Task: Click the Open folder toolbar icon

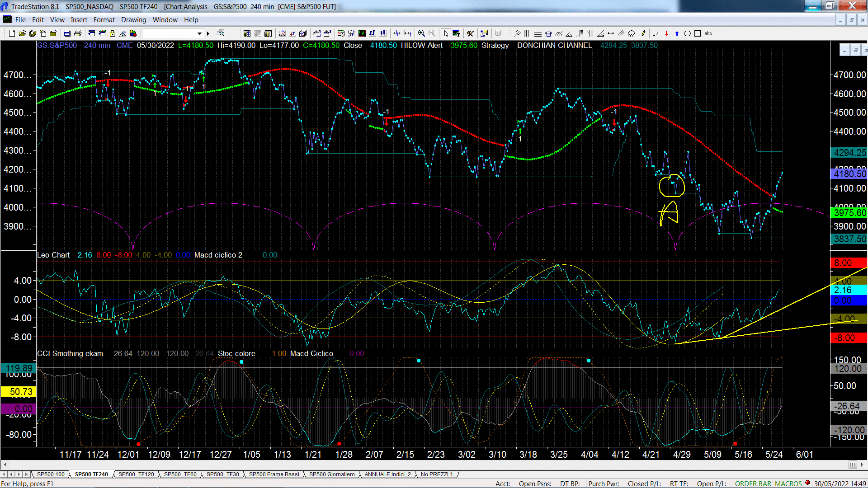Action: [22, 33]
